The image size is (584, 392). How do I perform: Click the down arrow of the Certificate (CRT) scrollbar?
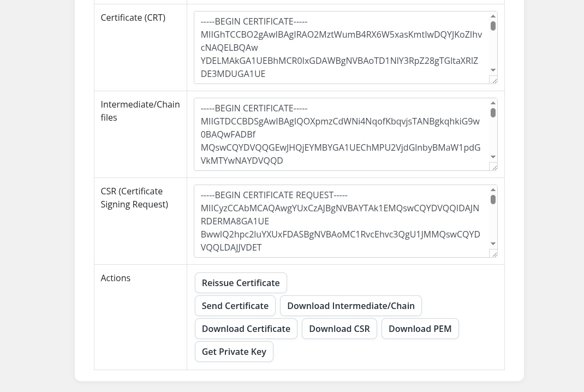coord(493,70)
